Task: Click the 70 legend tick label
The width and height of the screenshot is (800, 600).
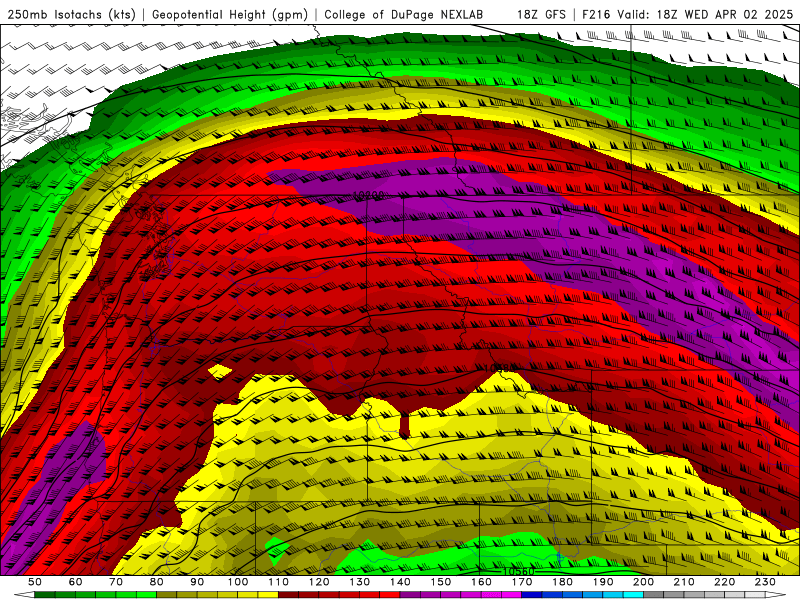Action: point(116,582)
